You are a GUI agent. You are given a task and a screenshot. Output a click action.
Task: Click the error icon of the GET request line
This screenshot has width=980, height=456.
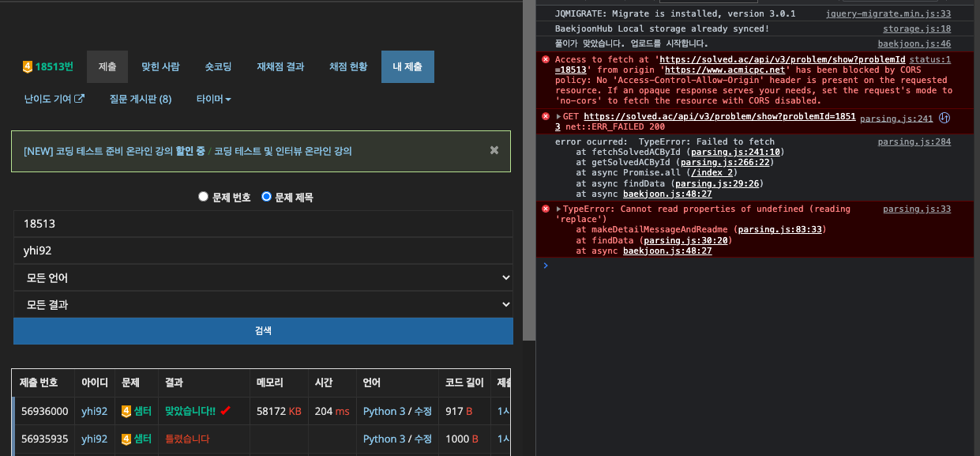[545, 116]
